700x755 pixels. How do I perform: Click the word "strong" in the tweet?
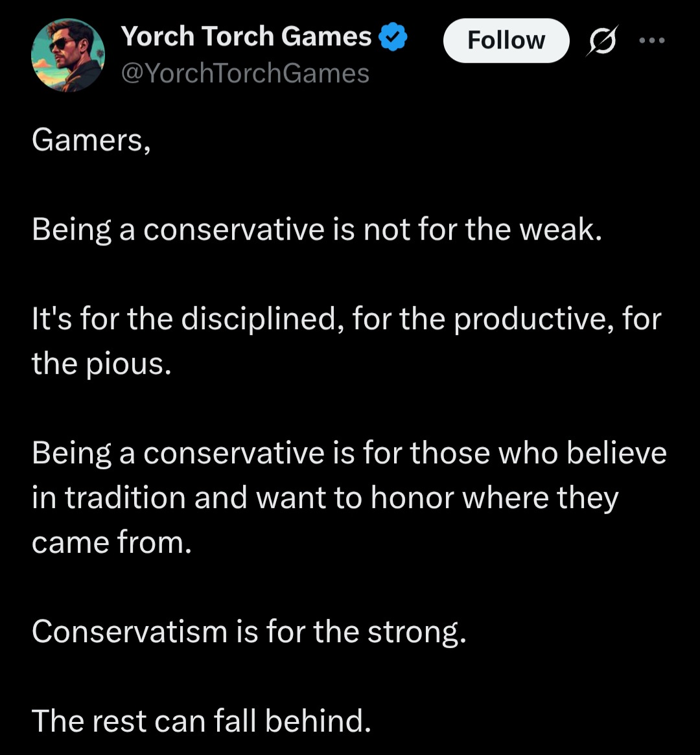pos(415,631)
